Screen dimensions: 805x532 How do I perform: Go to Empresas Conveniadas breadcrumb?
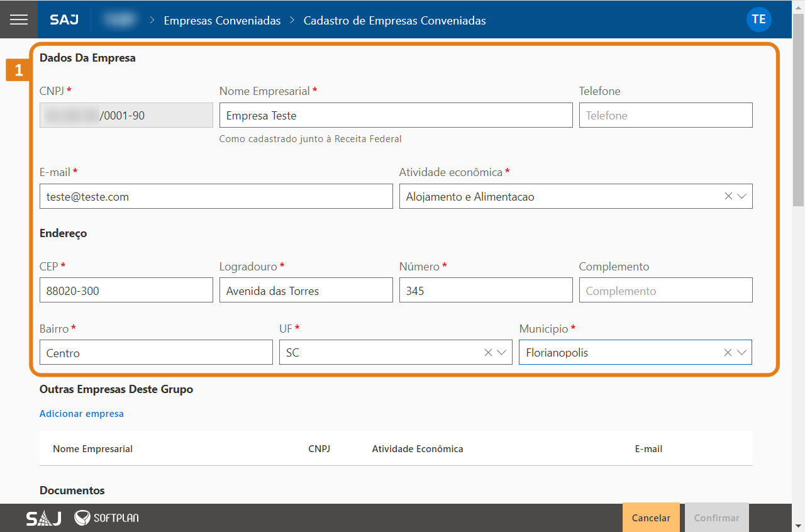pos(222,20)
